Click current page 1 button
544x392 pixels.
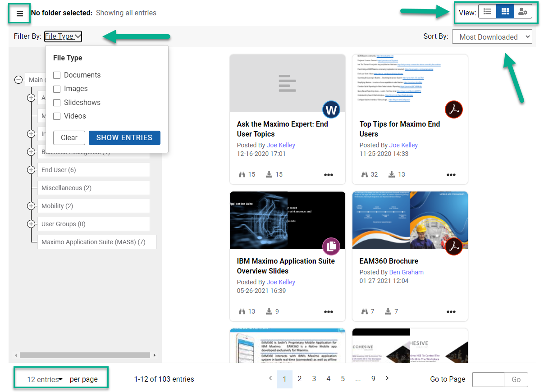click(284, 379)
